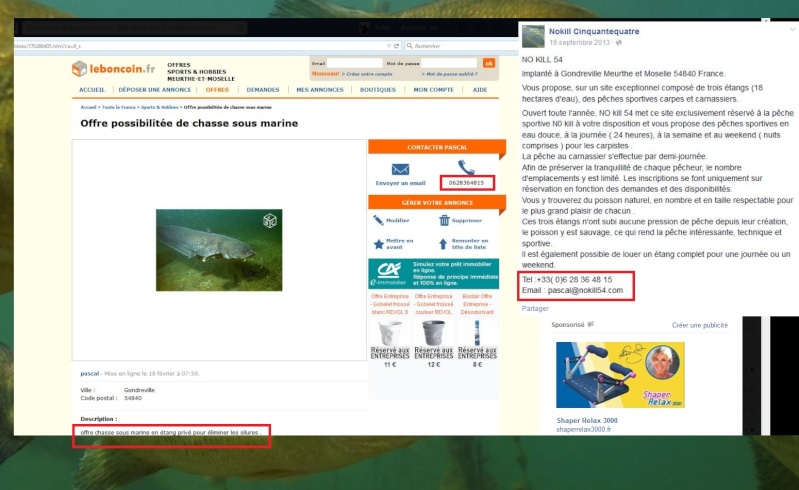Click the Accueil breadcrumb link

(88, 107)
